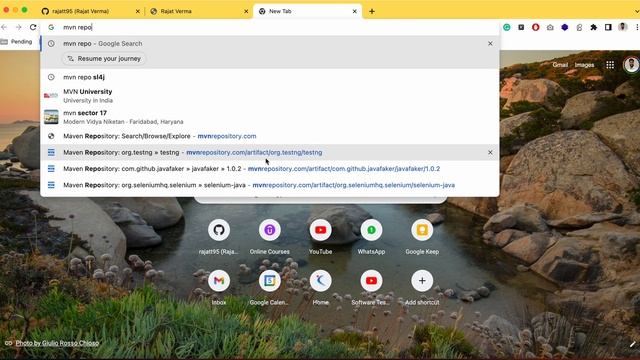Customize this page with the pencil icon
Viewport: 640px width, 360px height.
coord(632,344)
